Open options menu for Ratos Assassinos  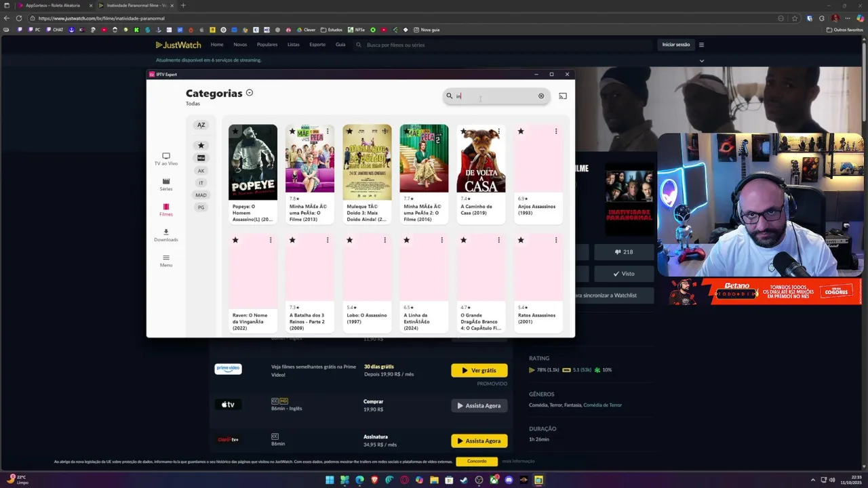pos(555,240)
